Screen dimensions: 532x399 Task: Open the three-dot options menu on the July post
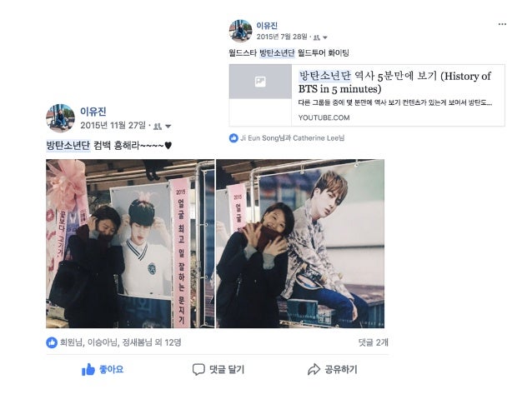point(502,24)
